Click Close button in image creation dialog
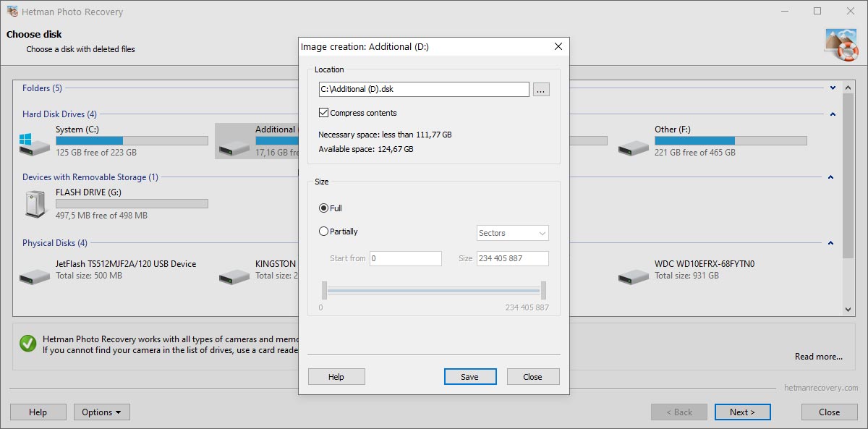The height and width of the screenshot is (429, 868). (x=533, y=377)
